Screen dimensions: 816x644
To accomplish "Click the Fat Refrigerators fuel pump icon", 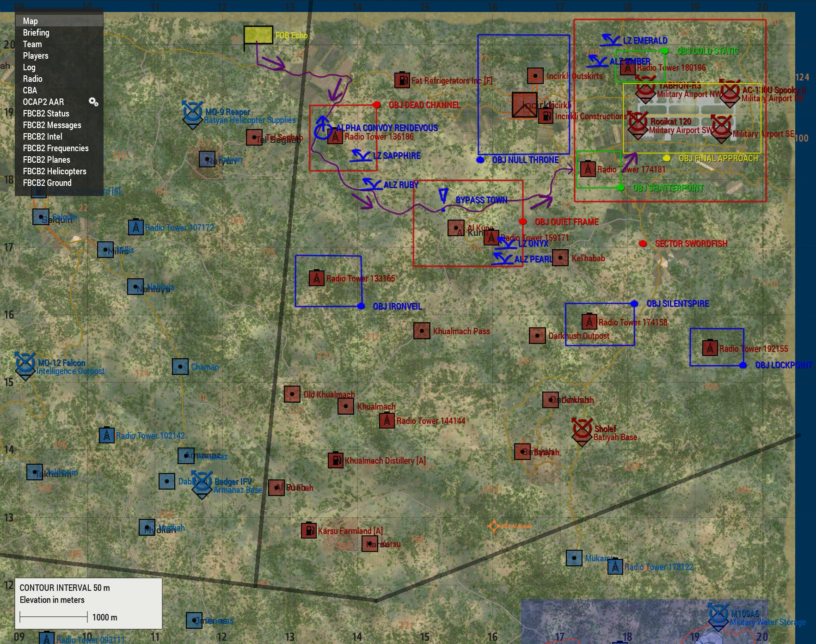I will 402,80.
